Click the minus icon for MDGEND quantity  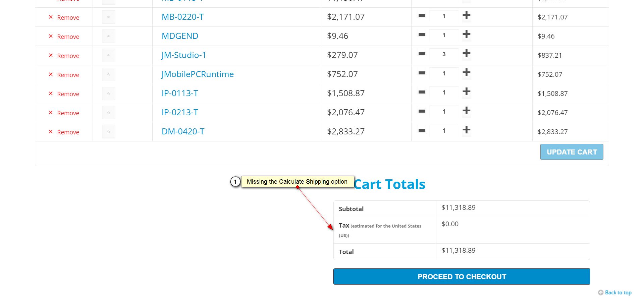coord(422,35)
